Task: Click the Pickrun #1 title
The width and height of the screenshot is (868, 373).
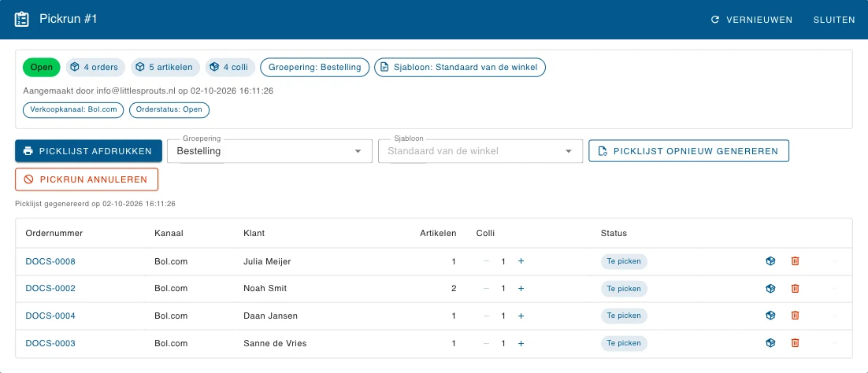Action: click(x=69, y=20)
